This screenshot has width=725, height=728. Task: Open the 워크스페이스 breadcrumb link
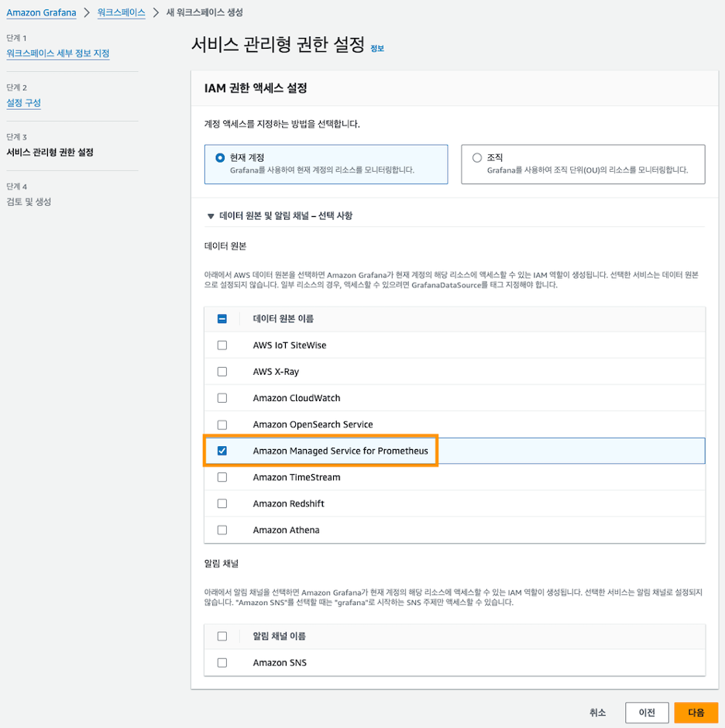pos(121,12)
